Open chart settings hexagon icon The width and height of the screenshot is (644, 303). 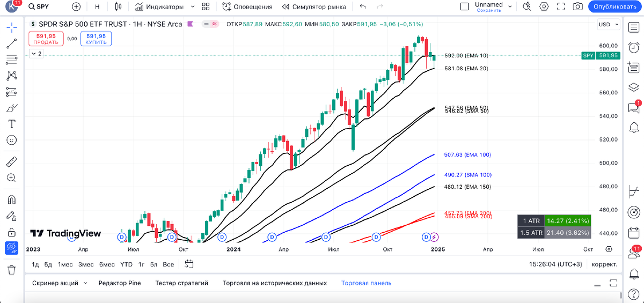coord(544,6)
